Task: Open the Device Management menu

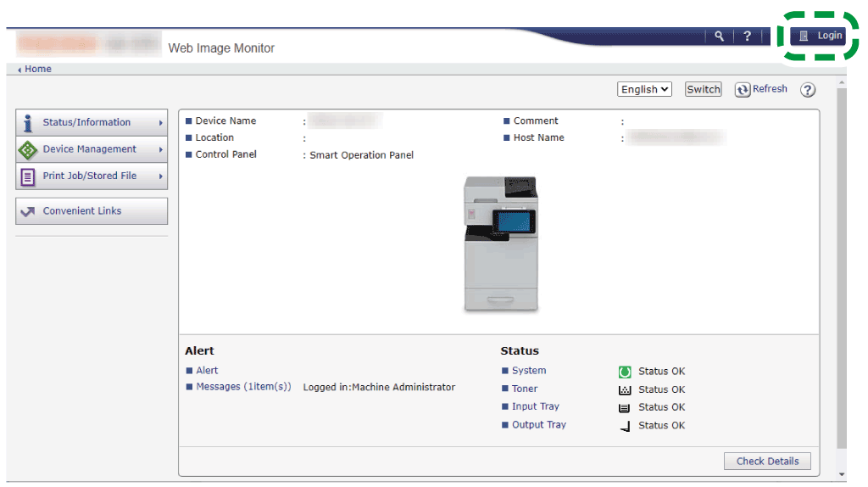Action: [92, 149]
